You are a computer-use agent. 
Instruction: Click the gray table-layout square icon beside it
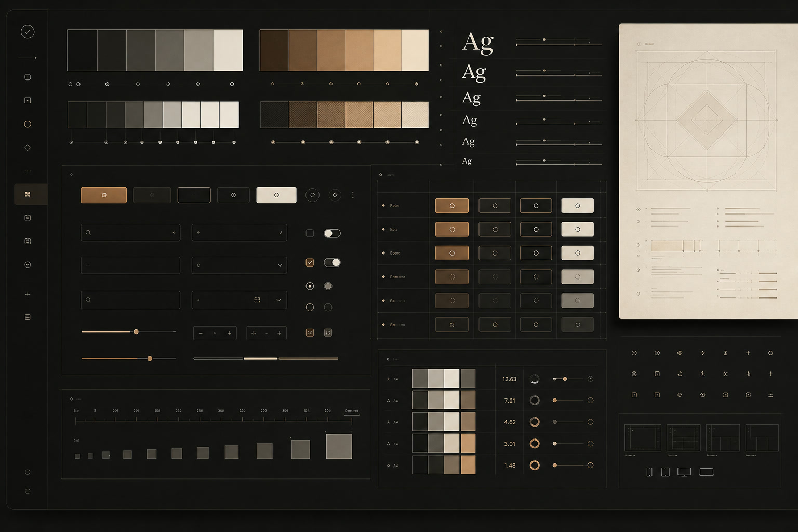pos(328,332)
